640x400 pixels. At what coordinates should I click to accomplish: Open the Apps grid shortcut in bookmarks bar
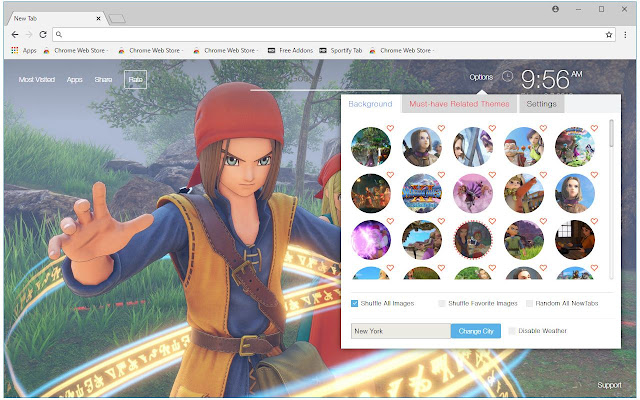24,51
